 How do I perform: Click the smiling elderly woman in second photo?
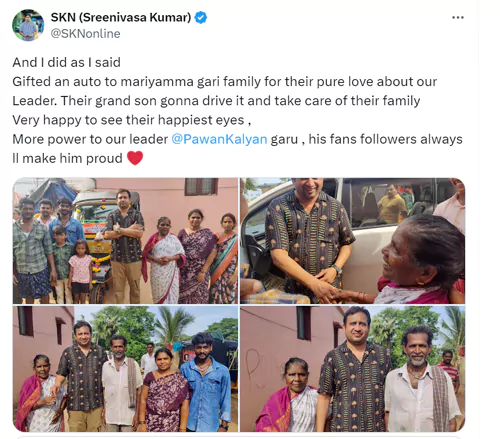click(421, 260)
